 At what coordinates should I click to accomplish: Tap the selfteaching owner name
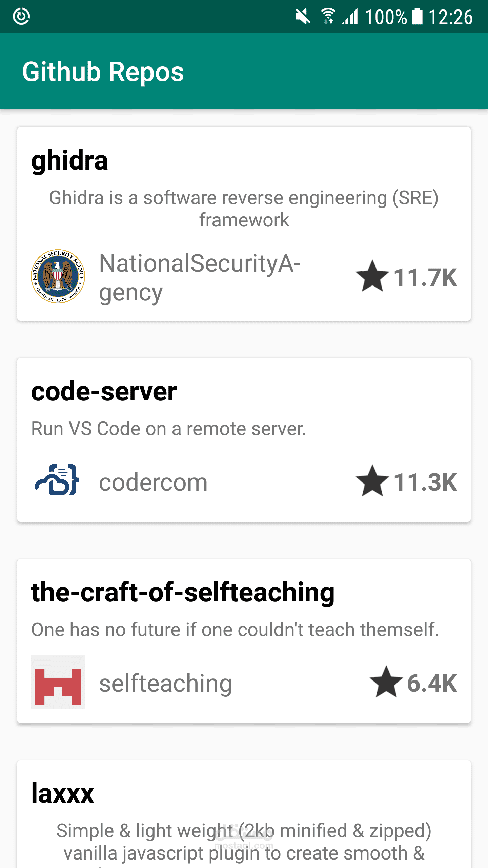coord(165,683)
